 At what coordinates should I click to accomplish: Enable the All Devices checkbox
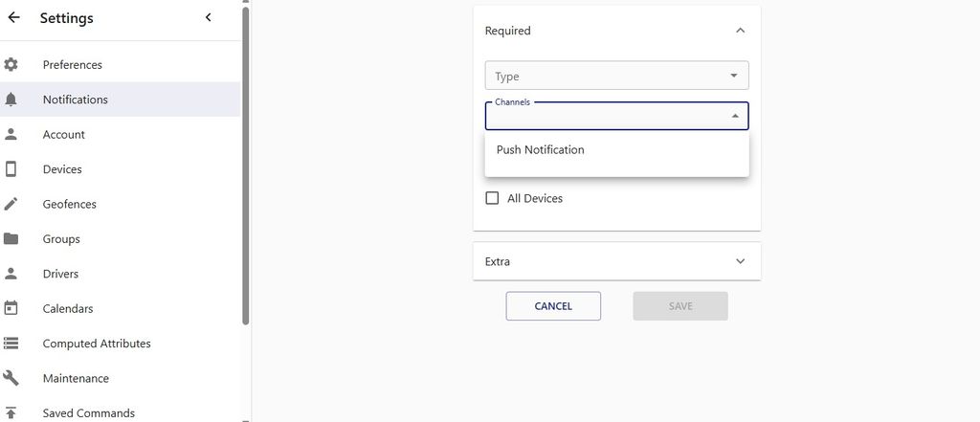(x=493, y=198)
